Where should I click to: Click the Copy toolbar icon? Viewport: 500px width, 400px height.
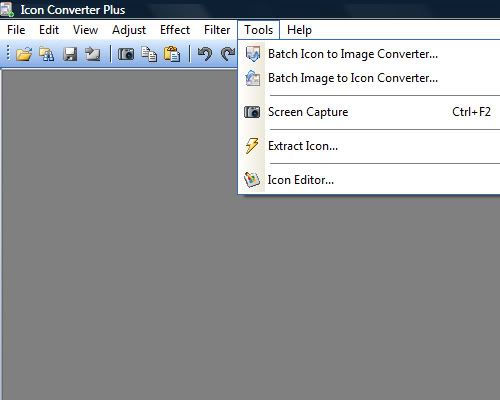point(149,54)
